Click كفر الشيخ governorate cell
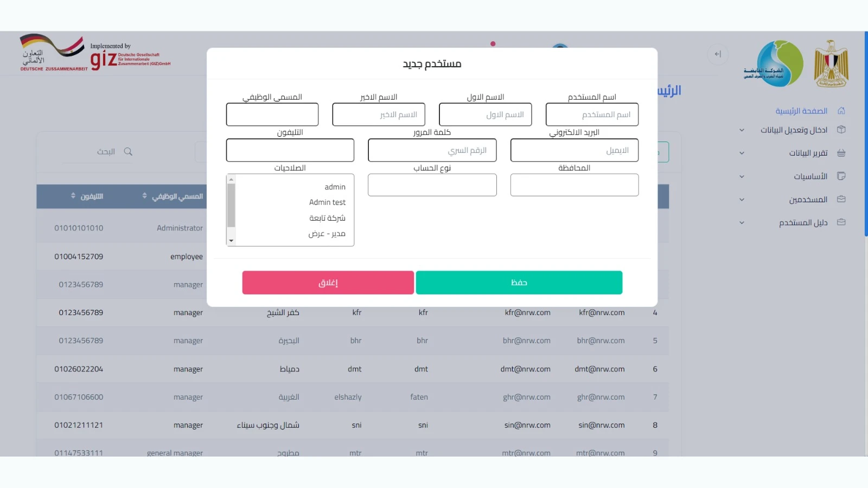 point(283,312)
